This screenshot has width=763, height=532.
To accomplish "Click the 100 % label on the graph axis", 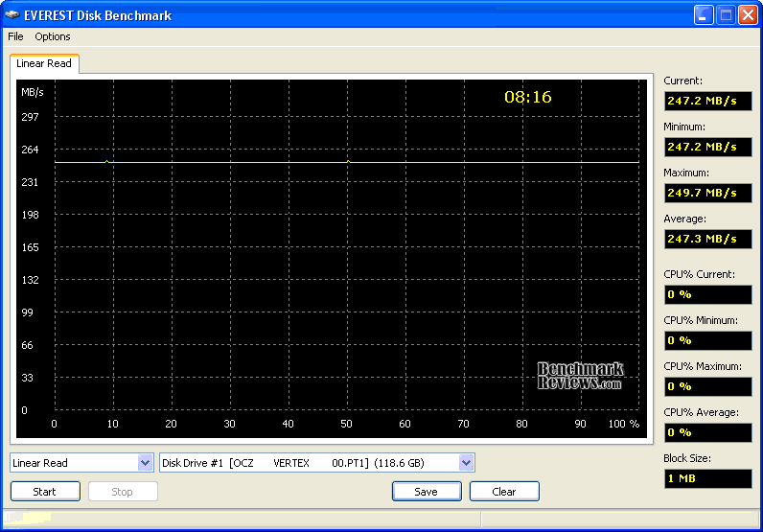I will point(624,424).
